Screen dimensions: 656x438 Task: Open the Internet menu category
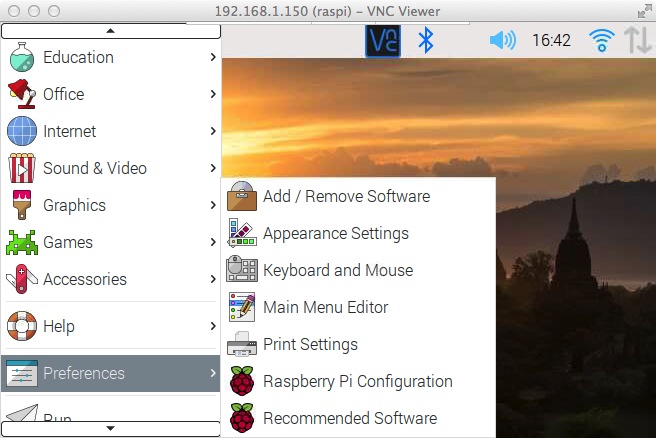click(x=70, y=131)
